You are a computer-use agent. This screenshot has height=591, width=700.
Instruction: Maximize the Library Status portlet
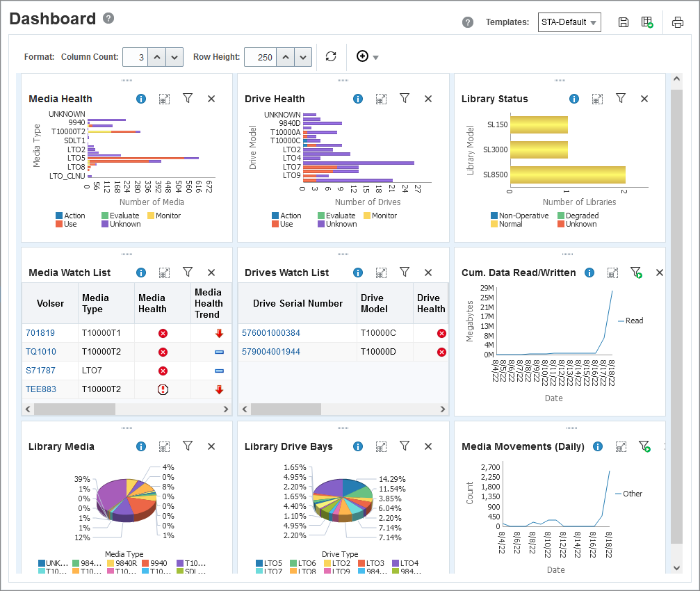tap(597, 99)
